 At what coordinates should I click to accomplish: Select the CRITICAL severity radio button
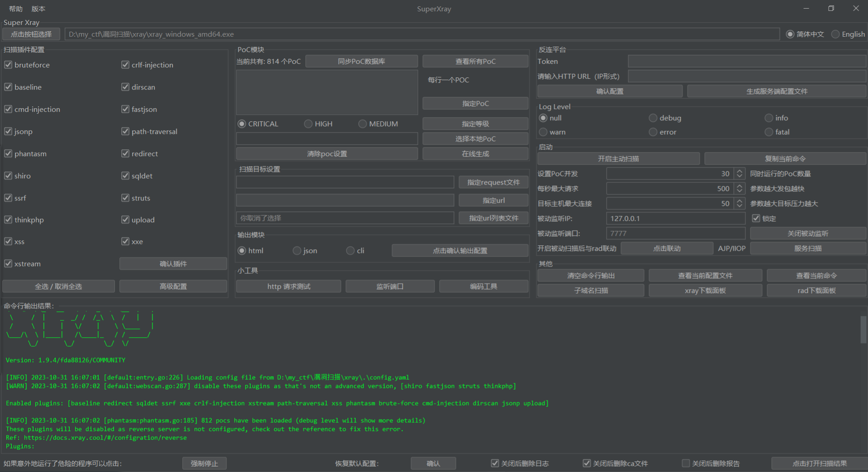point(242,124)
